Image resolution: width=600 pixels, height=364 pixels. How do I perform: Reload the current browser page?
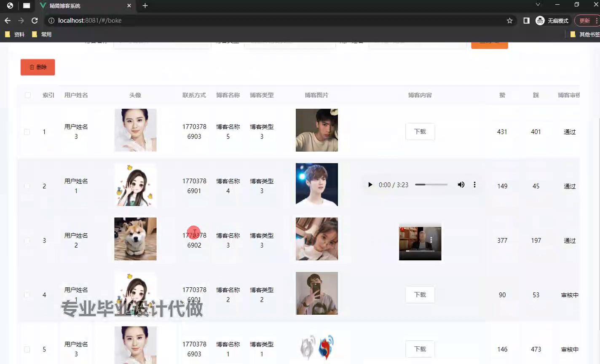pos(35,20)
